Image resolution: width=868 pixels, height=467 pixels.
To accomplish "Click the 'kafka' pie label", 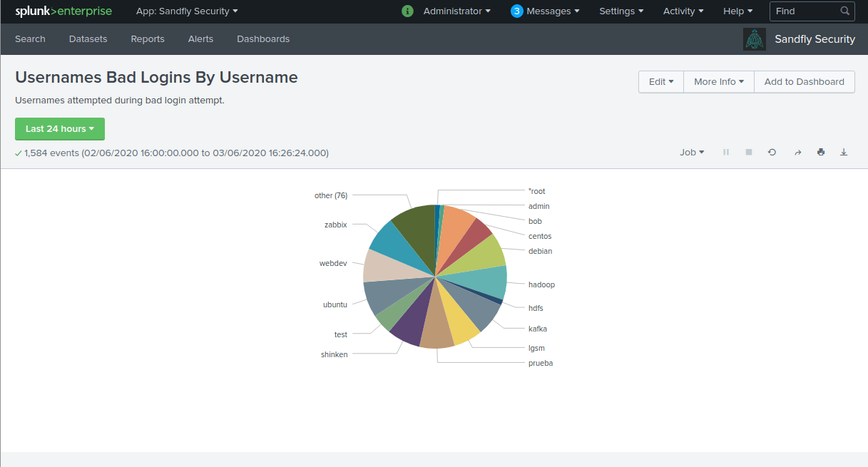I will pyautogui.click(x=538, y=329).
